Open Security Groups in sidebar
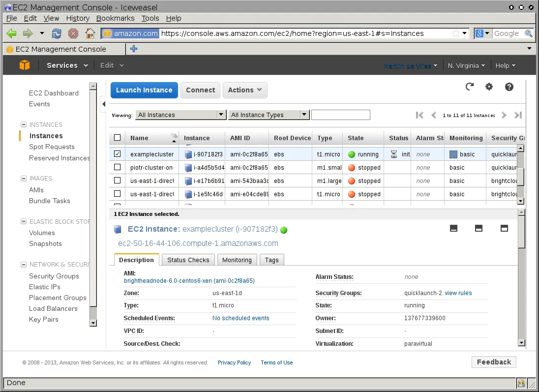539x392 pixels. point(54,276)
